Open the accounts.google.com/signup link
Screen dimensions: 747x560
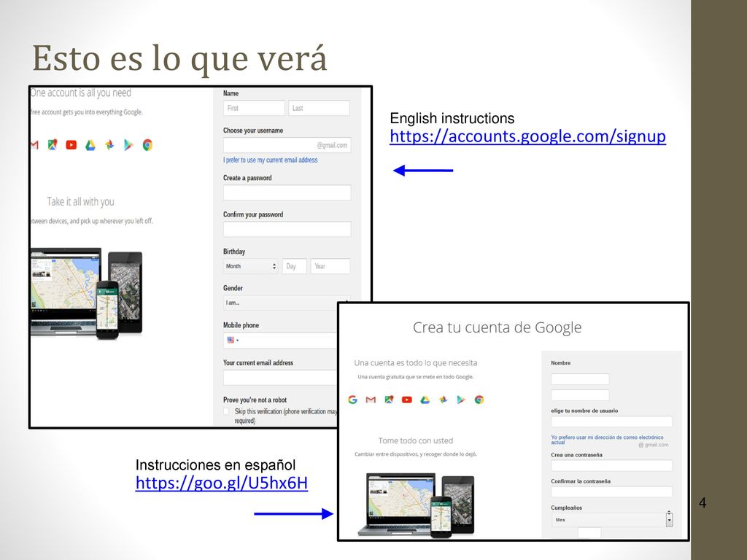coord(527,136)
